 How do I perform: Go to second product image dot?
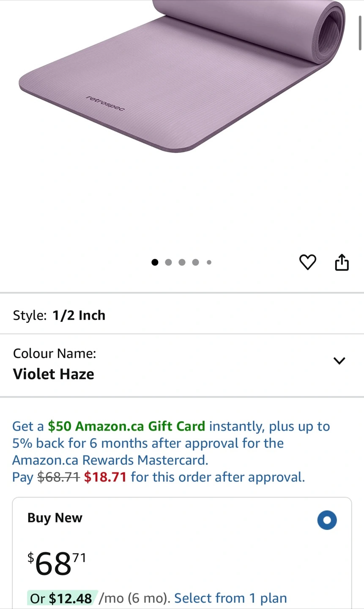pos(168,262)
